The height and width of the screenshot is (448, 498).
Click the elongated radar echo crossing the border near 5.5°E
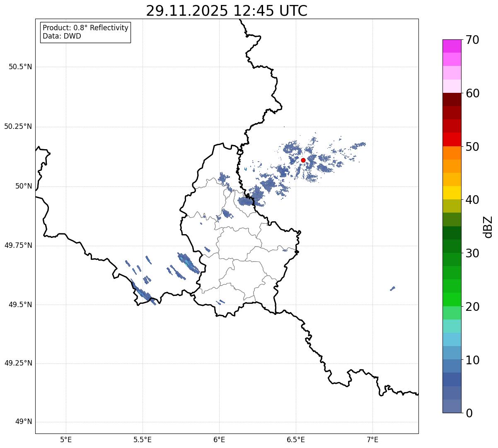click(144, 293)
